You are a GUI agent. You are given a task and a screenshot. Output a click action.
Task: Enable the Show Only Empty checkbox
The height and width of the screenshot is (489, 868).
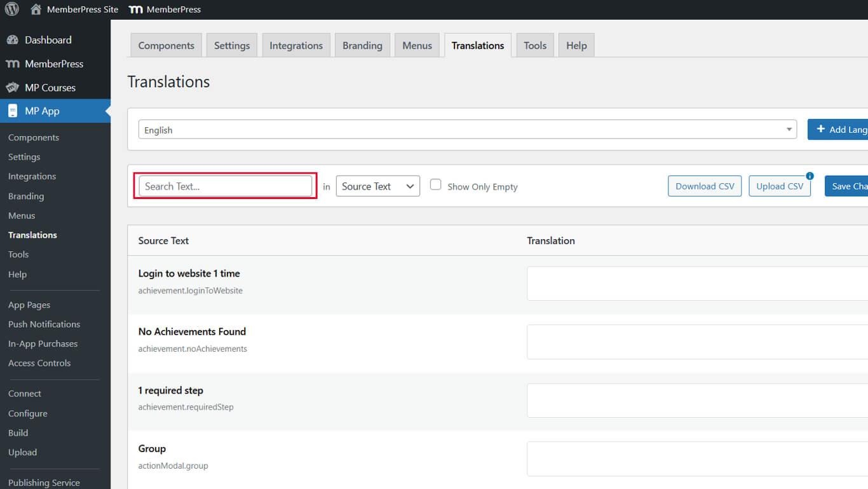(435, 184)
